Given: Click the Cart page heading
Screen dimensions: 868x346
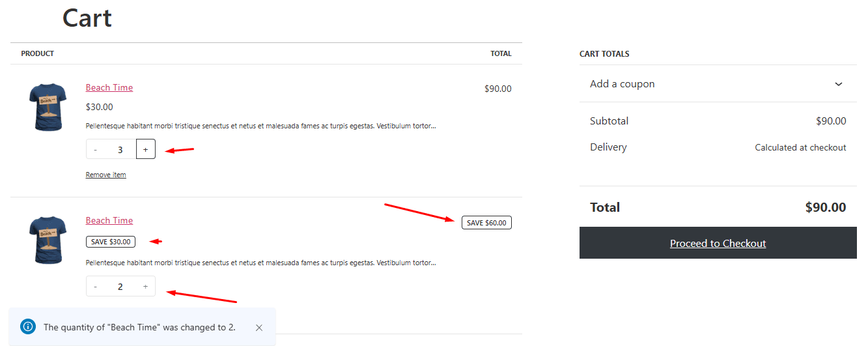Looking at the screenshot, I should (x=87, y=18).
